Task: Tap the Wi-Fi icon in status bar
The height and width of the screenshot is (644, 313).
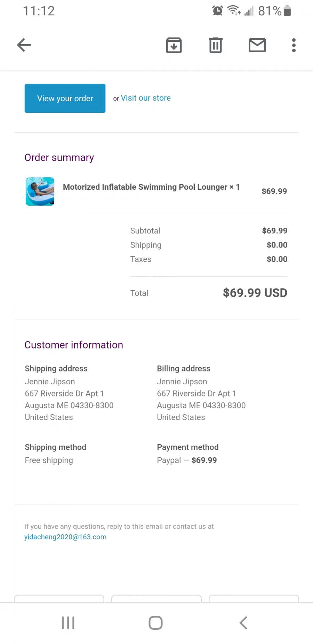Action: [x=234, y=10]
